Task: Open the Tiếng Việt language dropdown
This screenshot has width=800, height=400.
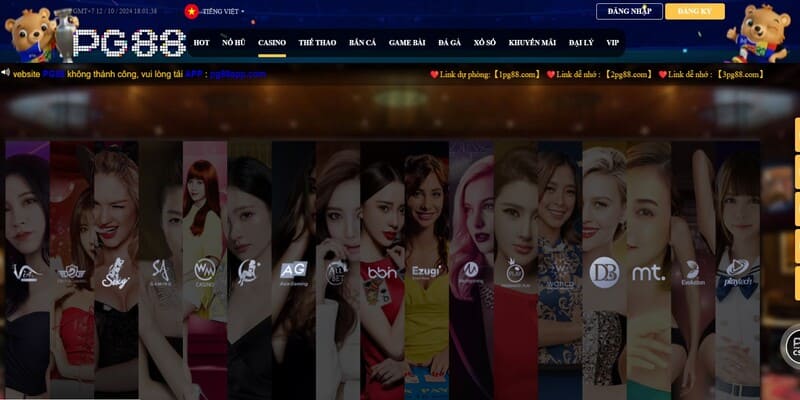Action: click(x=226, y=11)
